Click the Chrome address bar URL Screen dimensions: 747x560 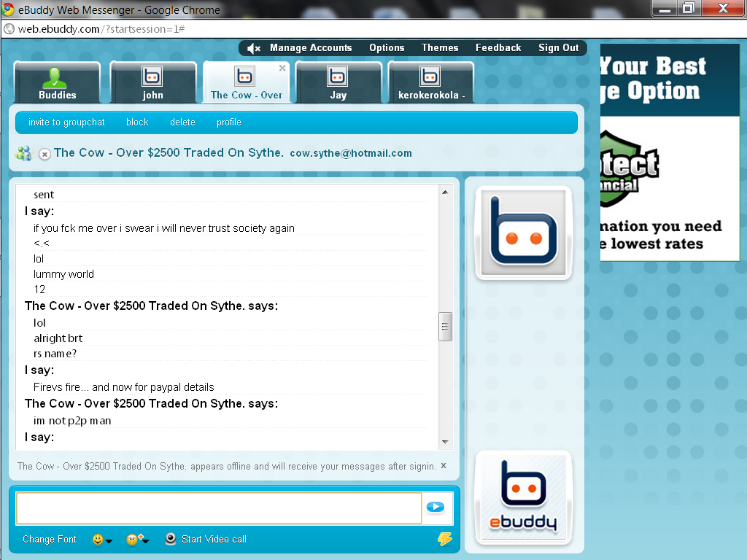[x=101, y=29]
